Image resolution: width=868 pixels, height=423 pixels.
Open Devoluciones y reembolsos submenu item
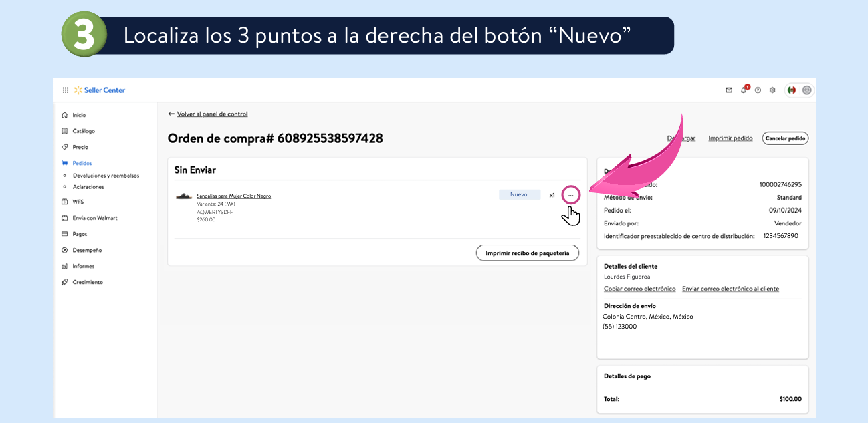click(106, 176)
